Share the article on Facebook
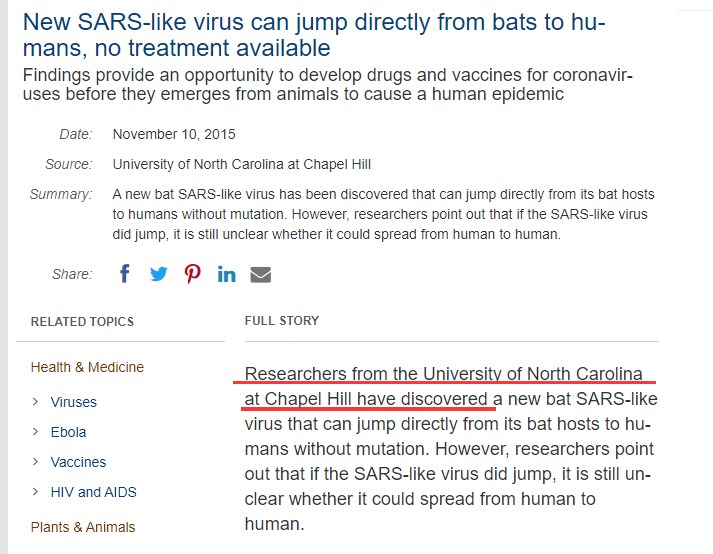 (125, 274)
